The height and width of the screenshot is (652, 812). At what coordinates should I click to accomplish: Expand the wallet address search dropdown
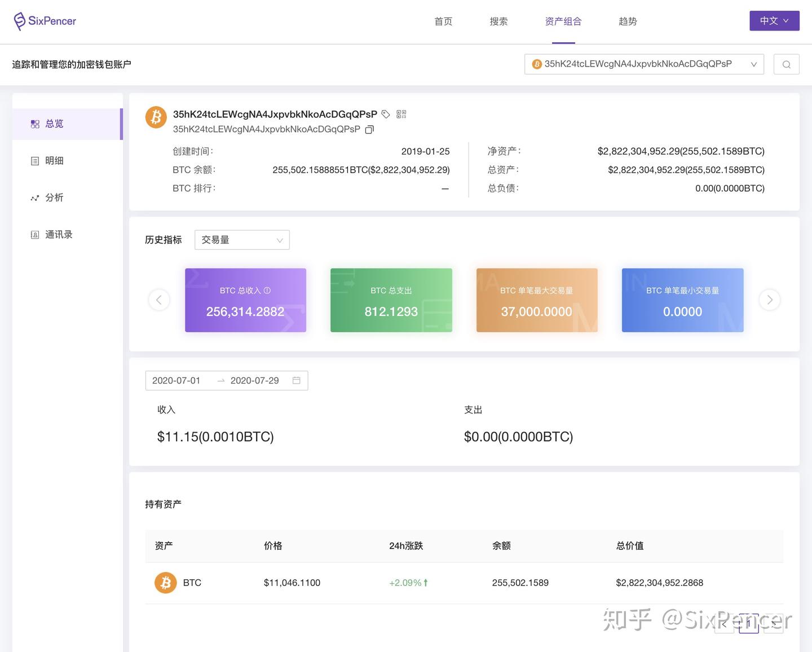[754, 64]
